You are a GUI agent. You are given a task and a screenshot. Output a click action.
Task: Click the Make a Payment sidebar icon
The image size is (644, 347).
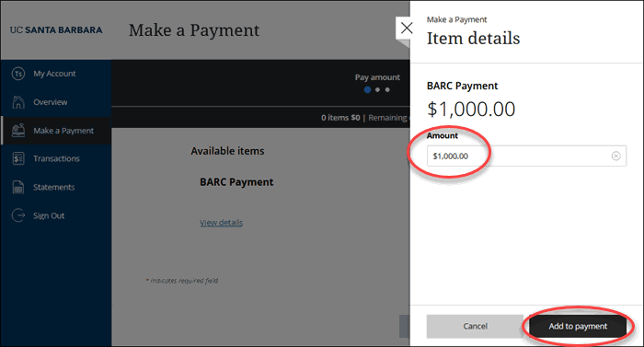(x=18, y=131)
